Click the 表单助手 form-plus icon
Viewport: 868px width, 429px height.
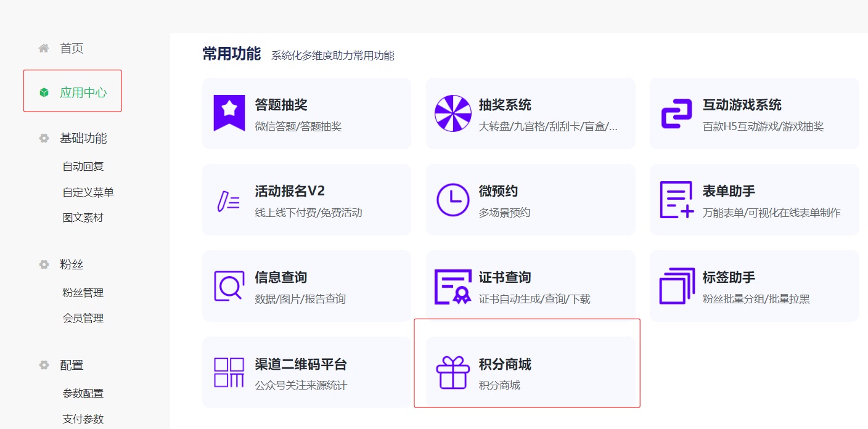coord(677,199)
